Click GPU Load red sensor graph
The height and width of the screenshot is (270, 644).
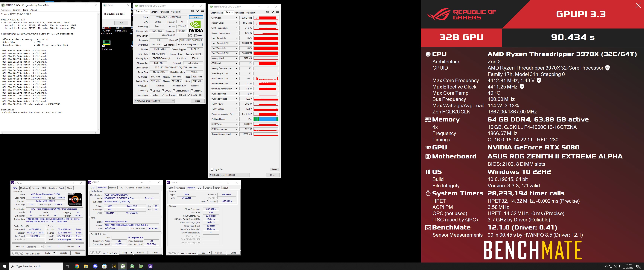pyautogui.click(x=266, y=63)
